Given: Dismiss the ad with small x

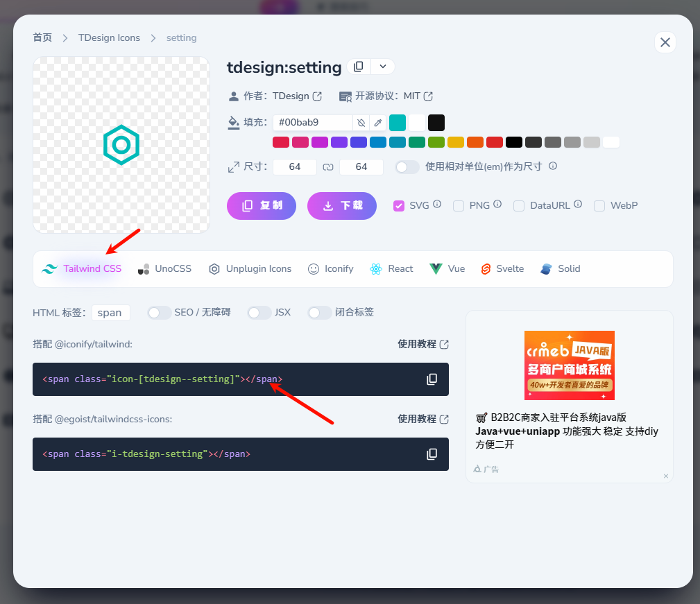Looking at the screenshot, I should [x=665, y=476].
